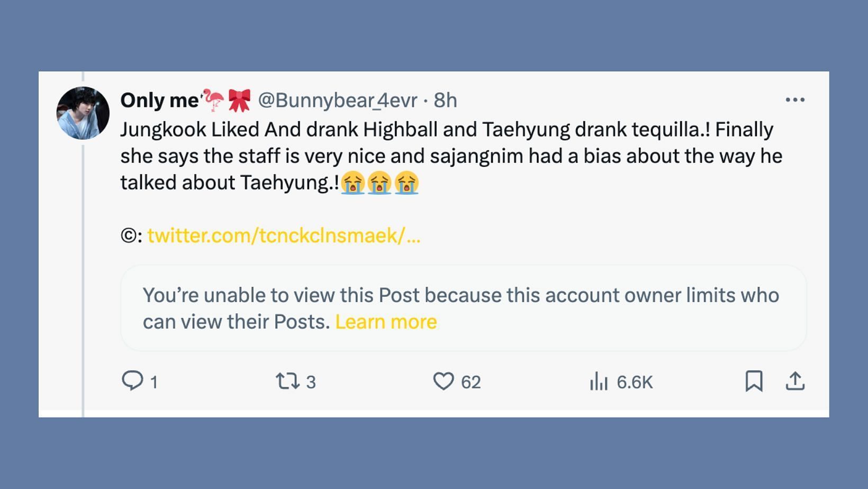Open the three-dot more options menu
868x489 pixels.
coord(795,99)
